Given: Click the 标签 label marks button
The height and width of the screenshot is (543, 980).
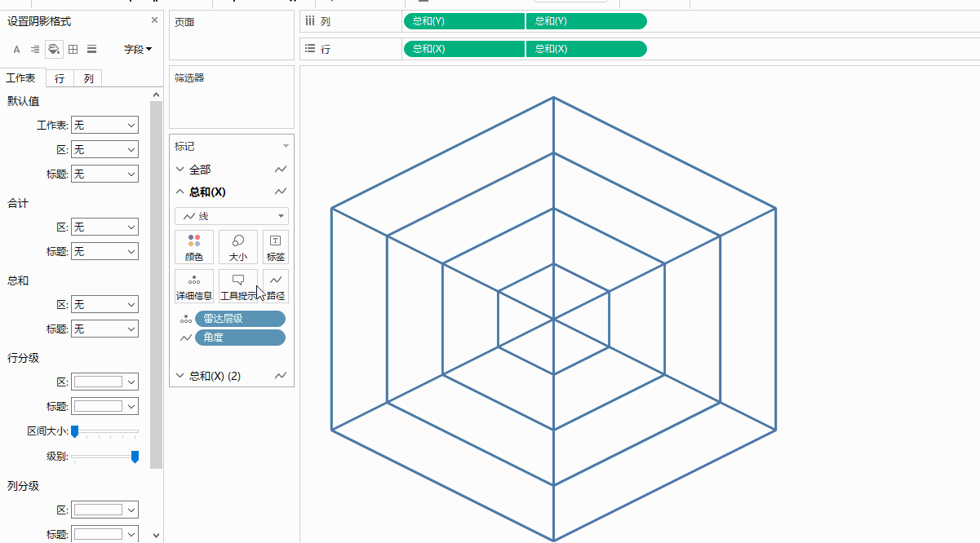Looking at the screenshot, I should tap(276, 247).
